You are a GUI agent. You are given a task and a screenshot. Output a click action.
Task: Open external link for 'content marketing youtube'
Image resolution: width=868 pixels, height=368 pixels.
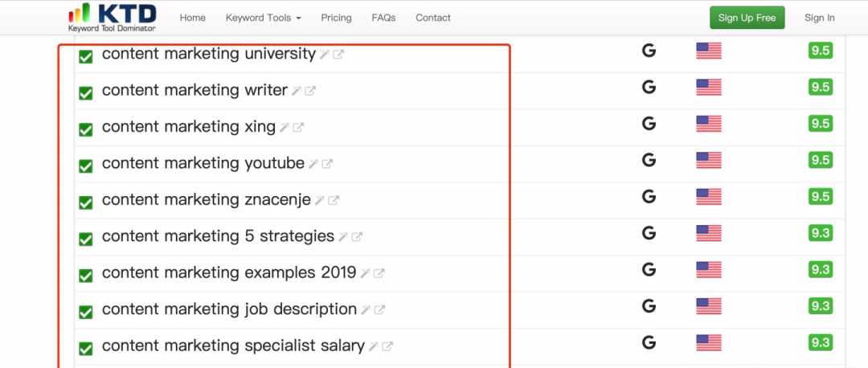[327, 164]
